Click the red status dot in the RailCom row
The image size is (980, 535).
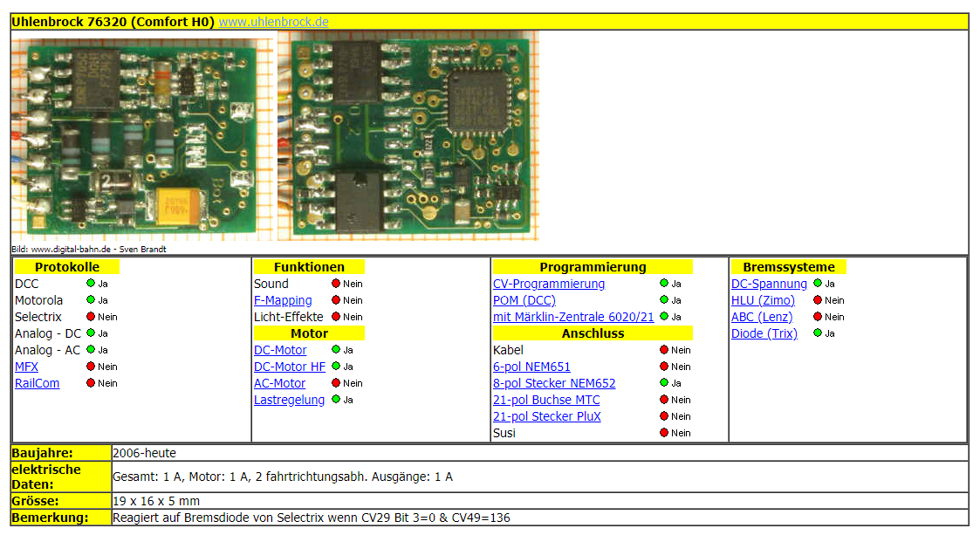click(x=91, y=382)
